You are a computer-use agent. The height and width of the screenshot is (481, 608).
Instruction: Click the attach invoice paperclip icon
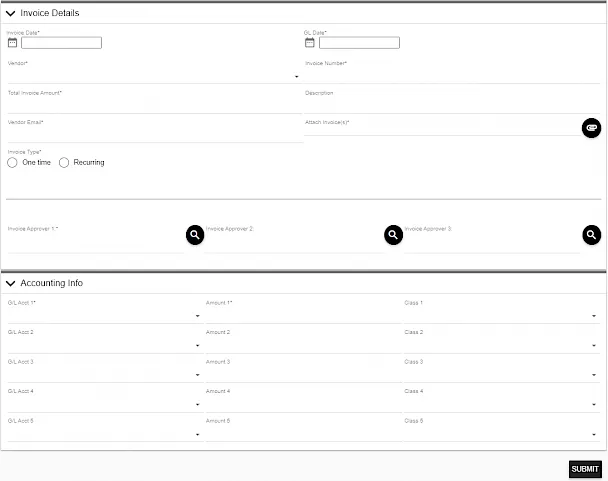coord(591,128)
